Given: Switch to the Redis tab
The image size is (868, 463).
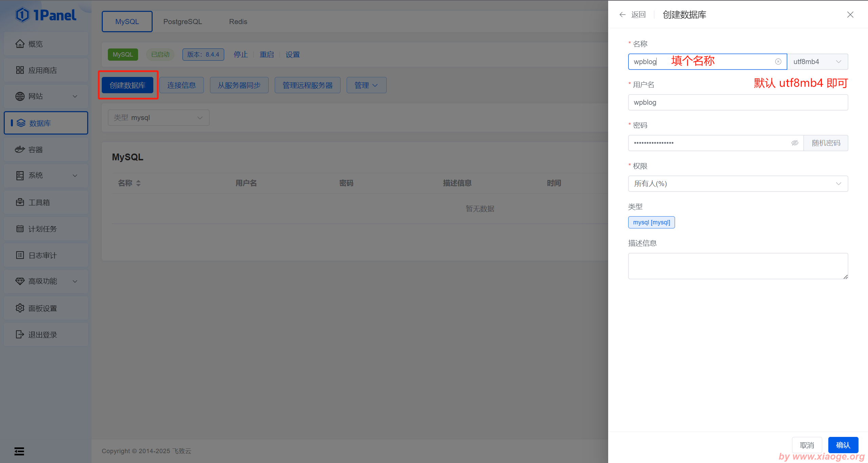Looking at the screenshot, I should (238, 22).
